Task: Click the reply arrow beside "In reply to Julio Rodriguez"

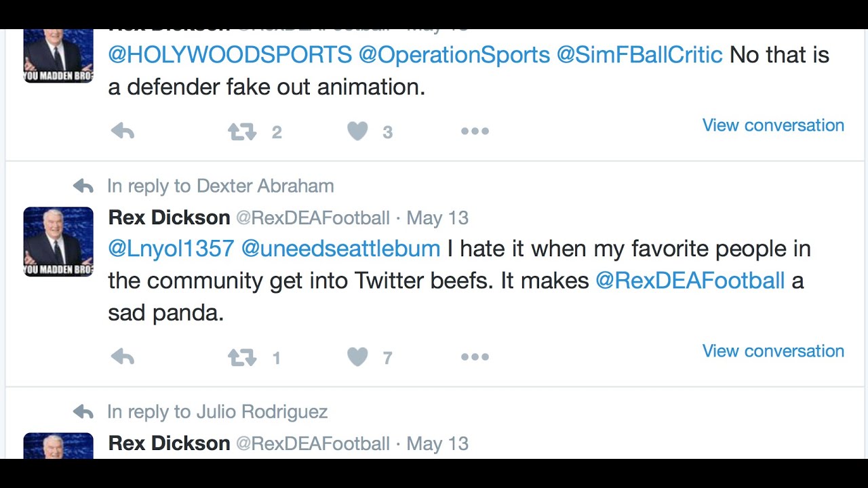Action: point(83,411)
